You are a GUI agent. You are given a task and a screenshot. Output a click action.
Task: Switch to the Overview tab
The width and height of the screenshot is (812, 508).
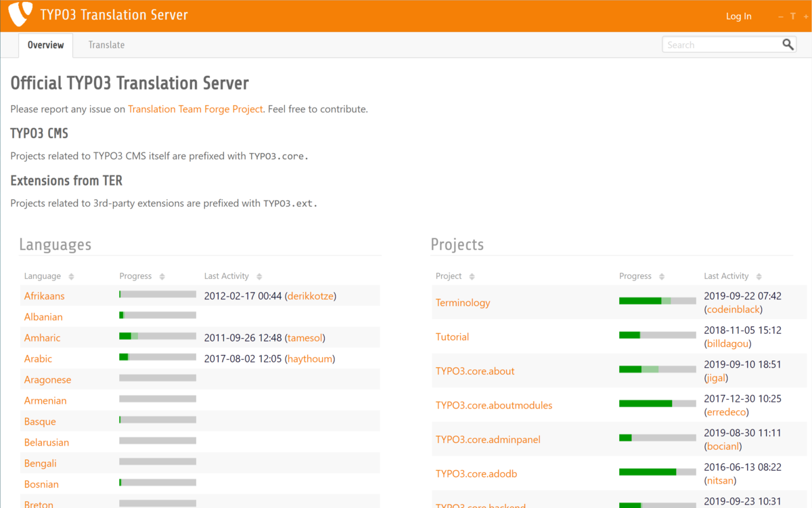coord(45,45)
